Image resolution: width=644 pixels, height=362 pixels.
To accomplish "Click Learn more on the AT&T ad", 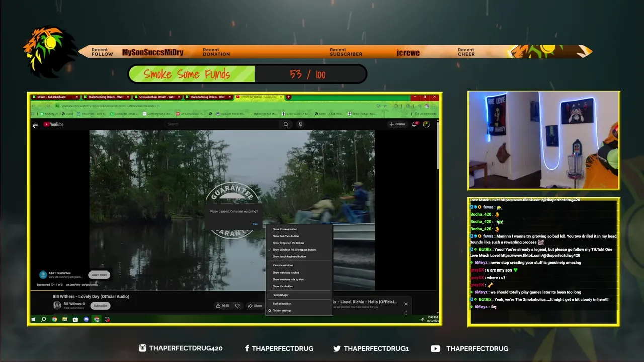I will pos(99,275).
